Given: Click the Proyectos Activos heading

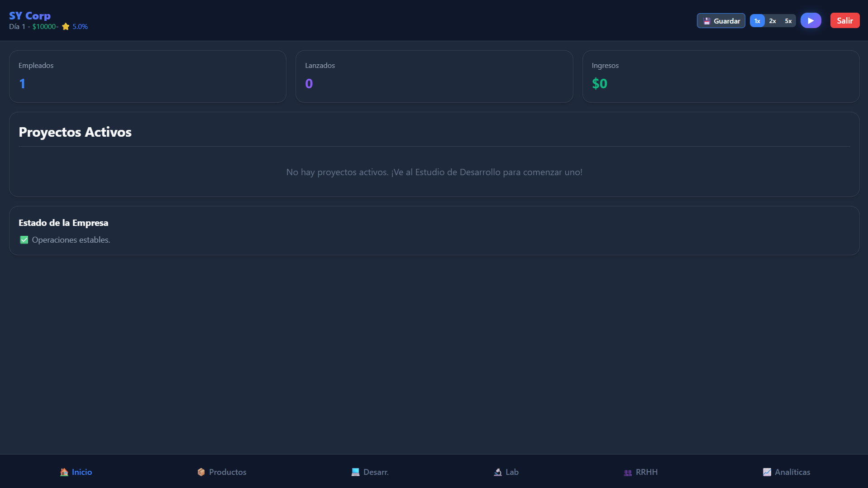Looking at the screenshot, I should (75, 132).
